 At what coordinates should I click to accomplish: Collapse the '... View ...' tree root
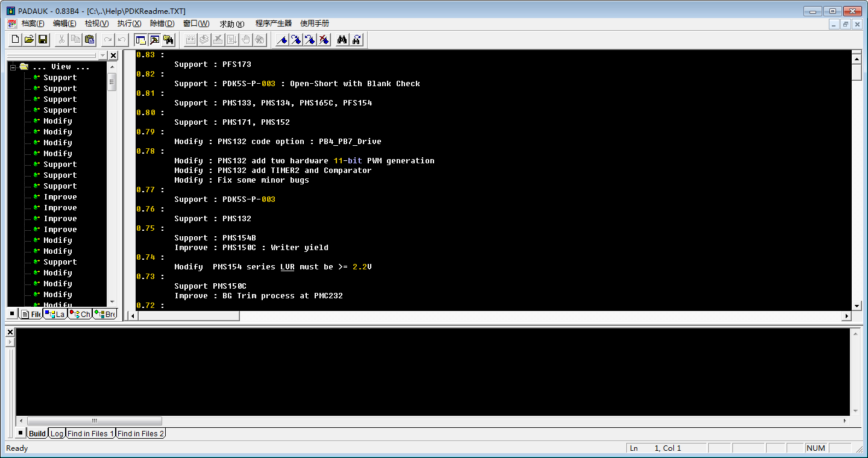(x=13, y=67)
